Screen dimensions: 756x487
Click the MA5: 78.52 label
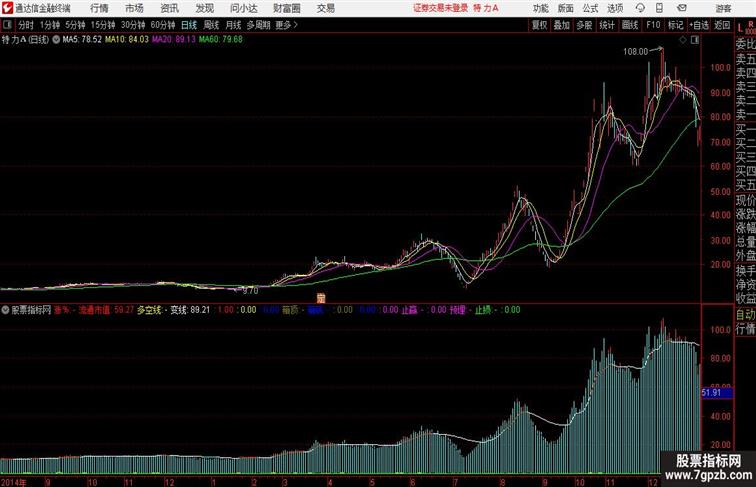click(x=82, y=40)
